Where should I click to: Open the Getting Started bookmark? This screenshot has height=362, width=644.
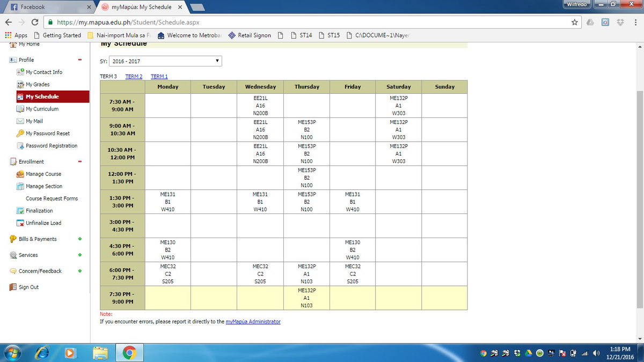(x=57, y=35)
